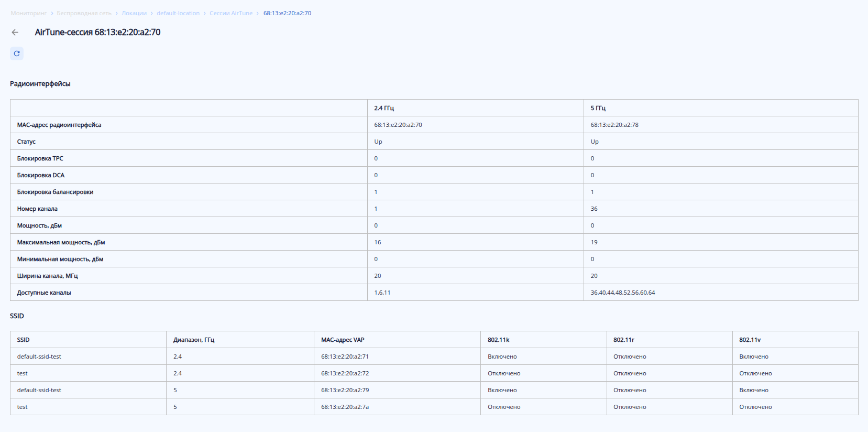Navigate to the Локации breadcrumb

pos(134,13)
